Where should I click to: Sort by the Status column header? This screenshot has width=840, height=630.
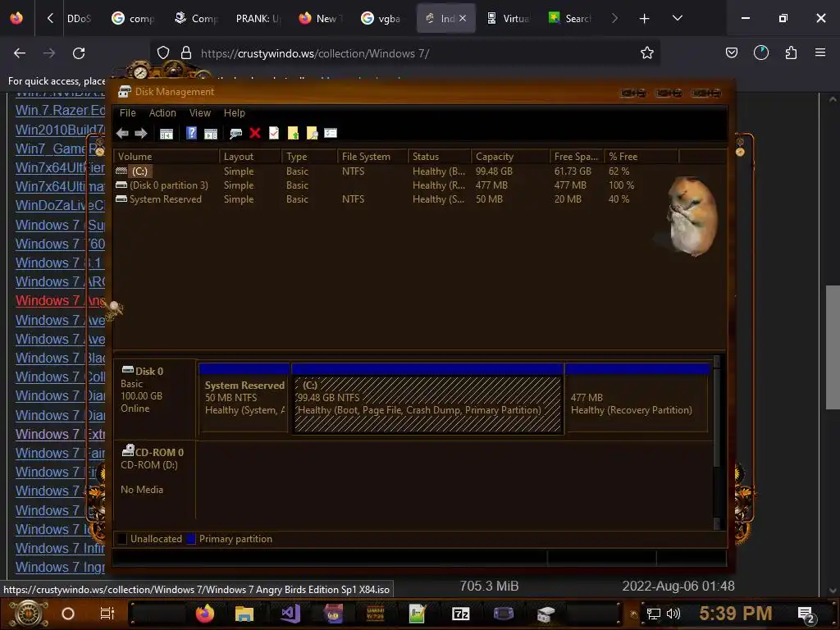[x=440, y=157]
